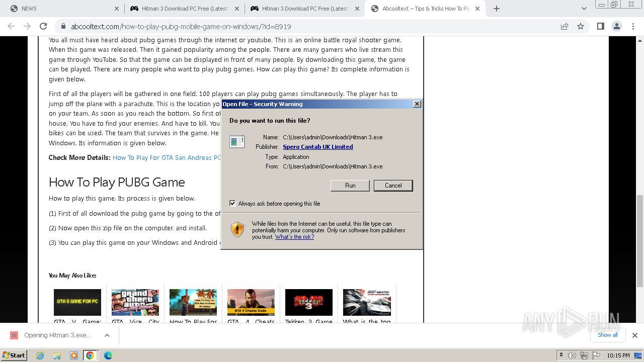The height and width of the screenshot is (362, 644).
Task: Bookmark this page with star icon
Action: [x=581, y=26]
